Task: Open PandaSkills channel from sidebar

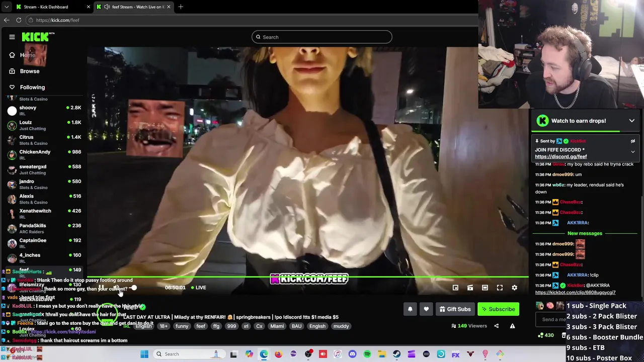Action: pyautogui.click(x=44, y=228)
